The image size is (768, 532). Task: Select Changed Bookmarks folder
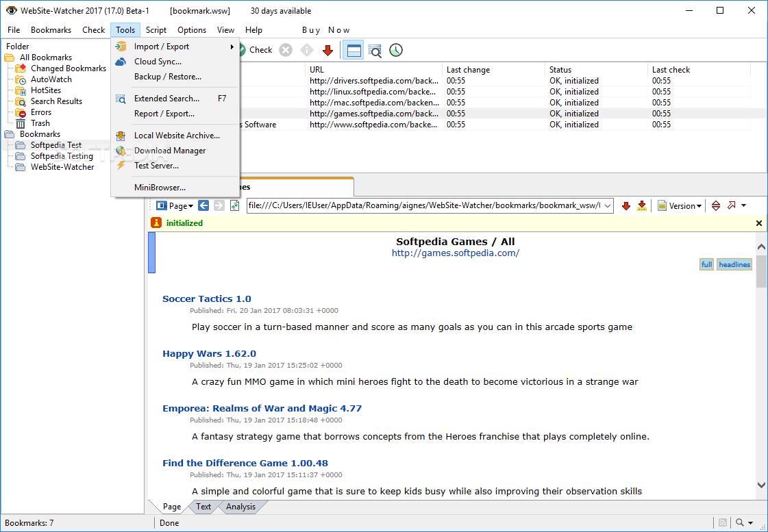[68, 68]
